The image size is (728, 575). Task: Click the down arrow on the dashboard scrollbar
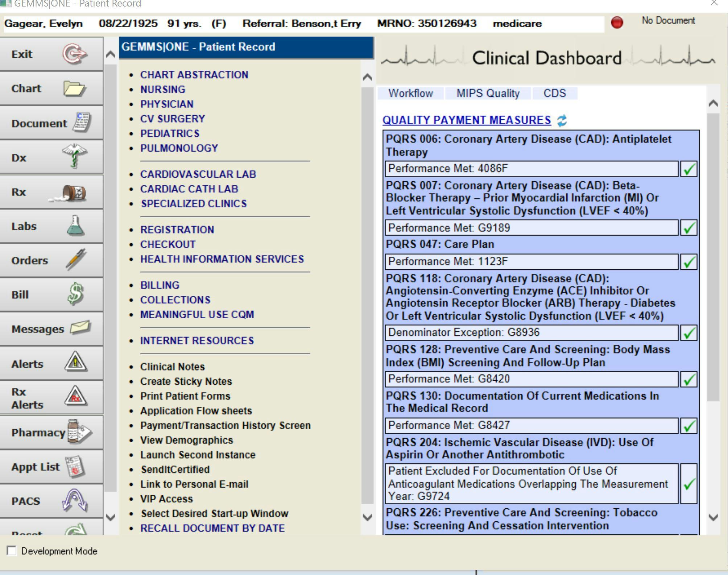[x=713, y=517]
